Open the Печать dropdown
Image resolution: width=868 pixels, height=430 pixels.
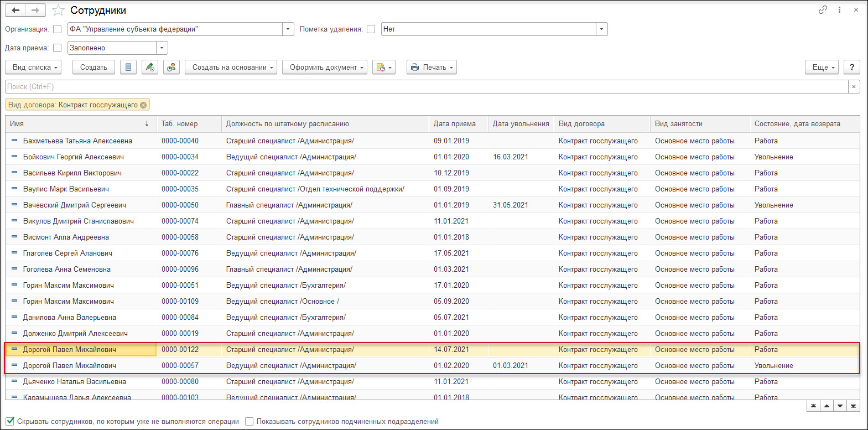tap(432, 68)
